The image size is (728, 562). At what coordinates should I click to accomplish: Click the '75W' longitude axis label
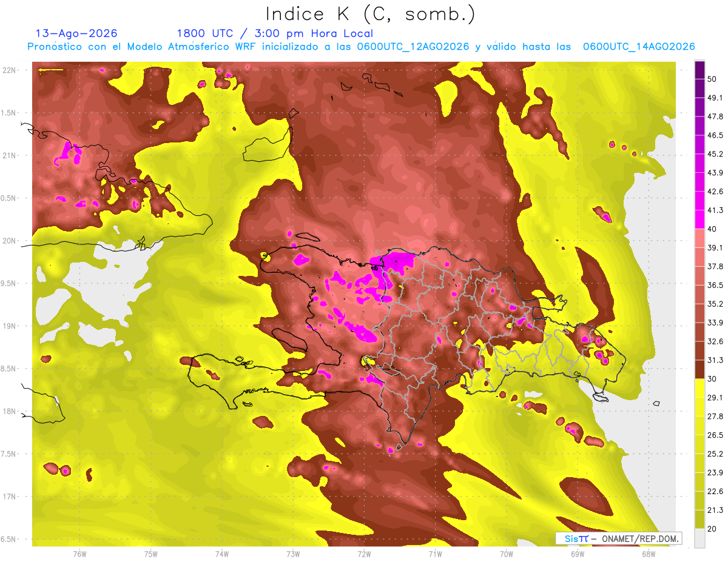(151, 554)
